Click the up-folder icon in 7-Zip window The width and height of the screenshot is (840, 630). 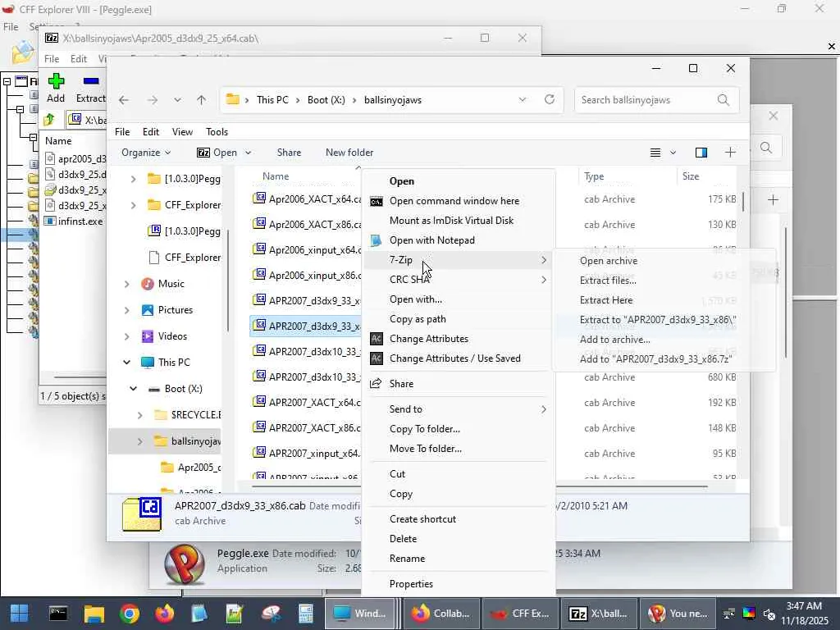(49, 119)
